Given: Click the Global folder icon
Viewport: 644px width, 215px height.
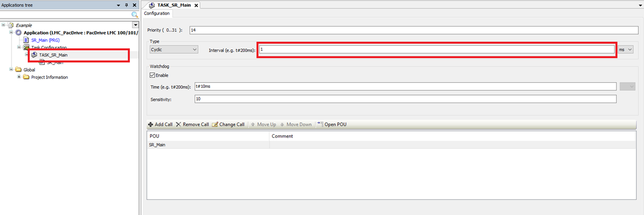Looking at the screenshot, I should pos(19,70).
